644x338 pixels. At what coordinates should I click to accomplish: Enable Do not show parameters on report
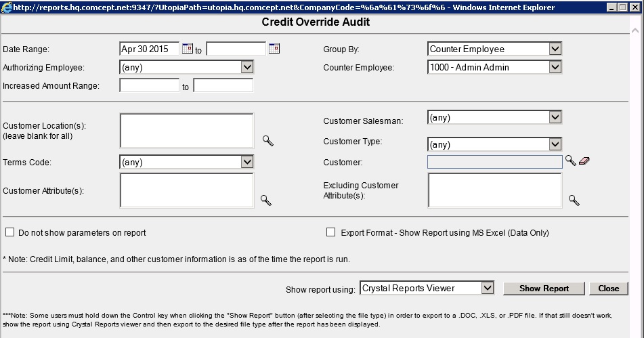coord(10,232)
